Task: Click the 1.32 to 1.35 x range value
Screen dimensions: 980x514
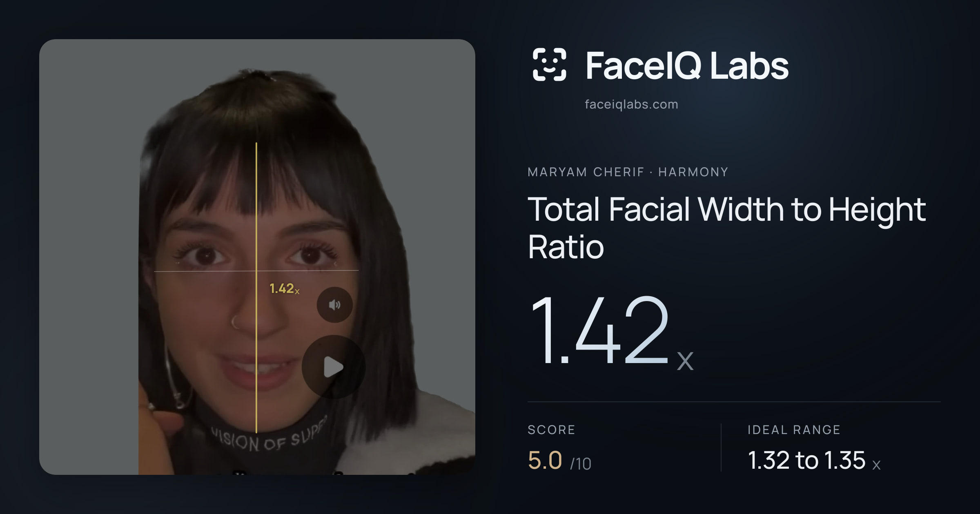Action: pyautogui.click(x=814, y=460)
